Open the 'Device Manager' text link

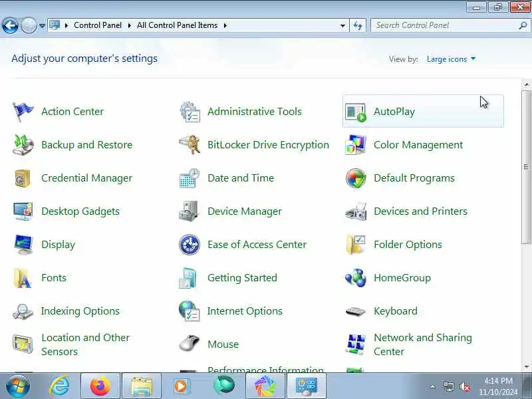[245, 211]
